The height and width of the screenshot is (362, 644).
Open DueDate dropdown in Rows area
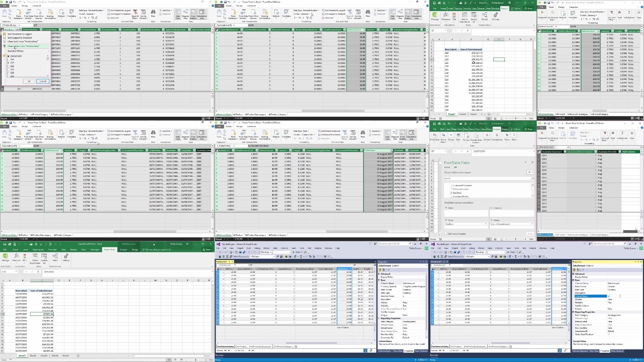pyautogui.click(x=486, y=224)
